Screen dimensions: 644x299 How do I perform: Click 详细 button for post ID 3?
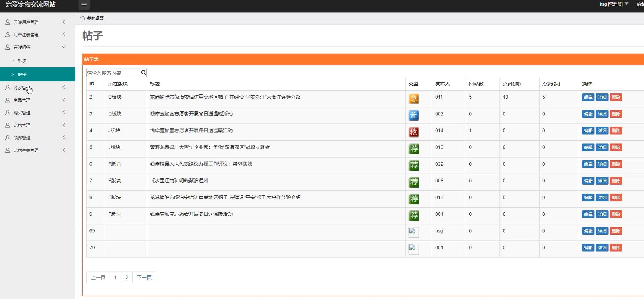click(602, 114)
